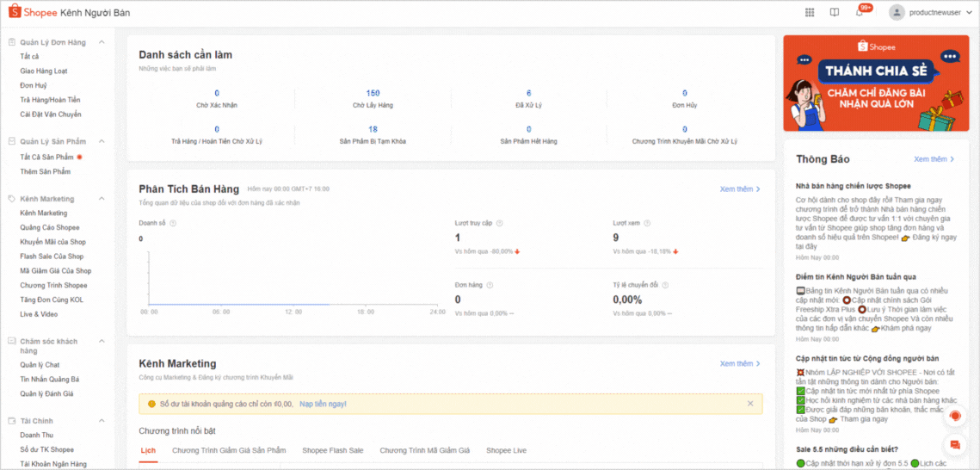Screen dimensions: 980x470
Task: Click the red support assistant floating icon
Action: click(x=954, y=417)
